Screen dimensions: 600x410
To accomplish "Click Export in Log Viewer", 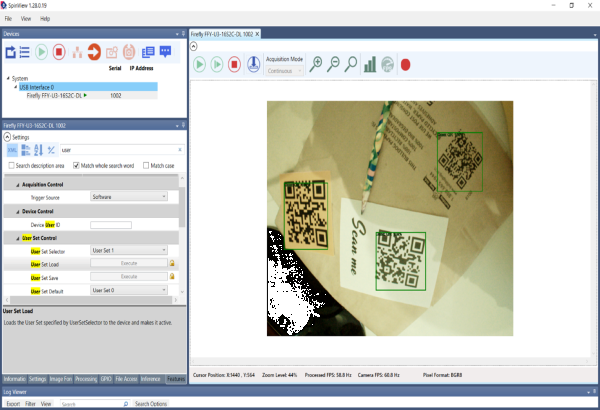I will (x=13, y=404).
